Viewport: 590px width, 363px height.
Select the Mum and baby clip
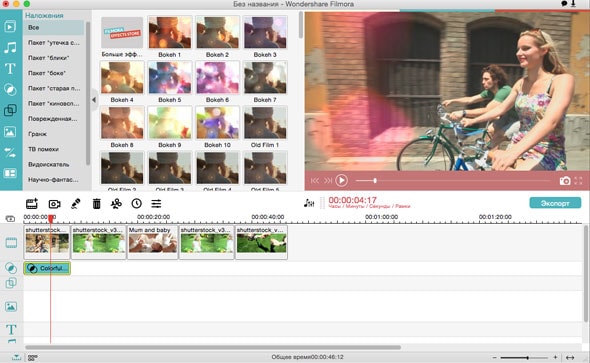click(152, 242)
